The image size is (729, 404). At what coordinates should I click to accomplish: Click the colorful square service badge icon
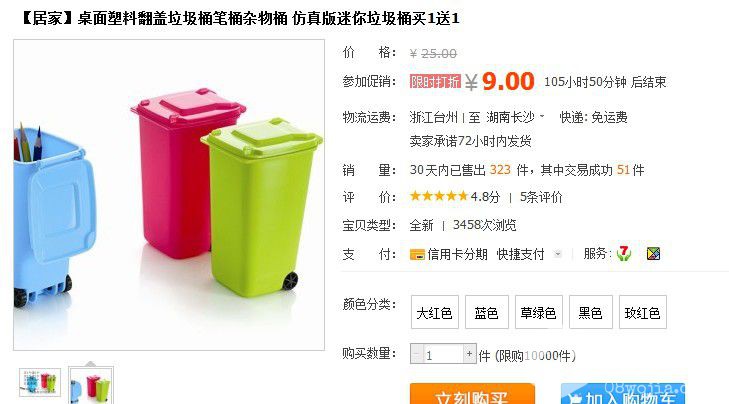tap(653, 254)
